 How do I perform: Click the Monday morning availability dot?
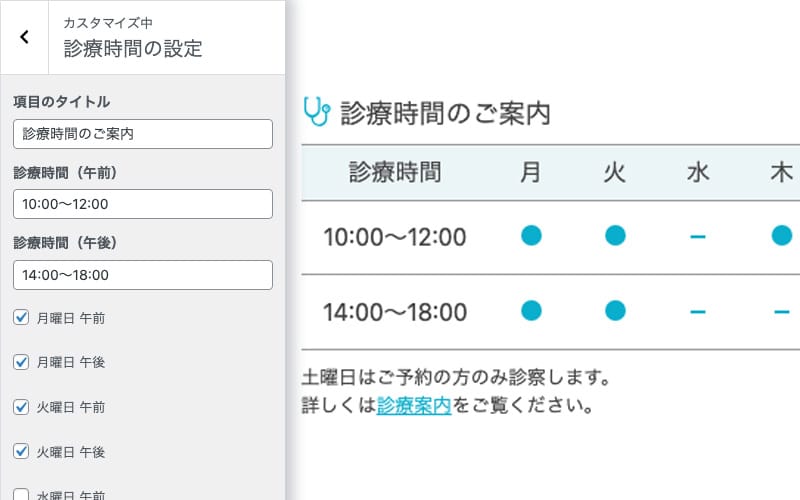(x=531, y=236)
